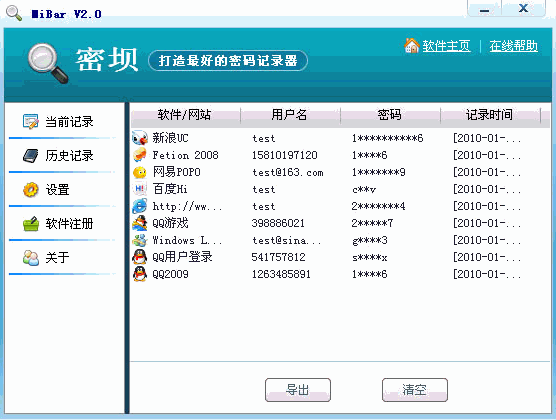This screenshot has width=556, height=420.
Task: Sort by 软件/网站 column header
Action: tap(185, 115)
